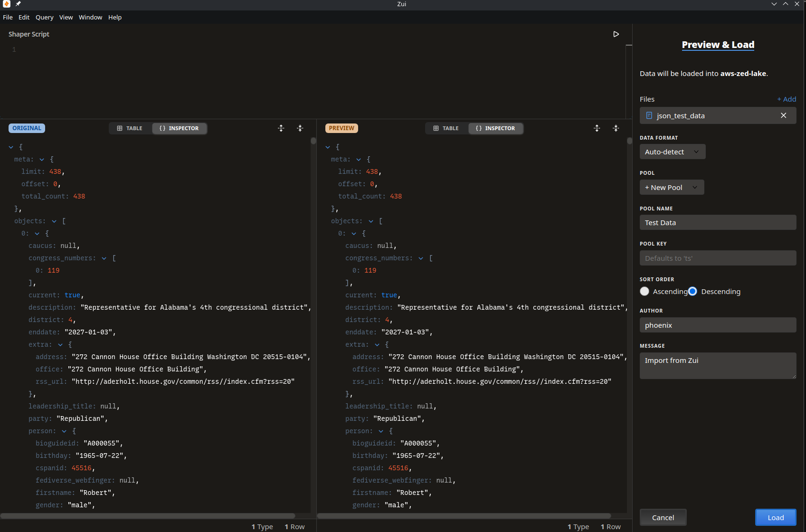The image size is (806, 532).
Task: Open the New Pool dropdown
Action: tap(672, 188)
